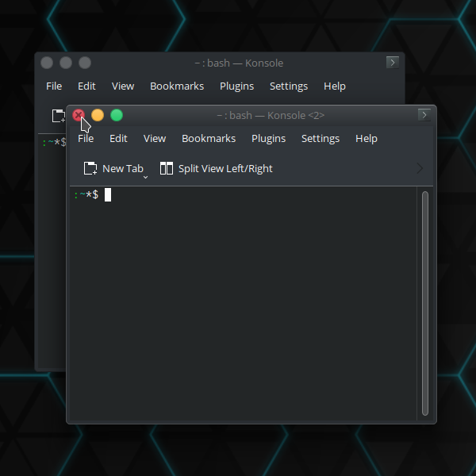Expand toolbar overflow chevron in Konsole <2>
Viewport: 476px width, 476px height.
tap(420, 168)
